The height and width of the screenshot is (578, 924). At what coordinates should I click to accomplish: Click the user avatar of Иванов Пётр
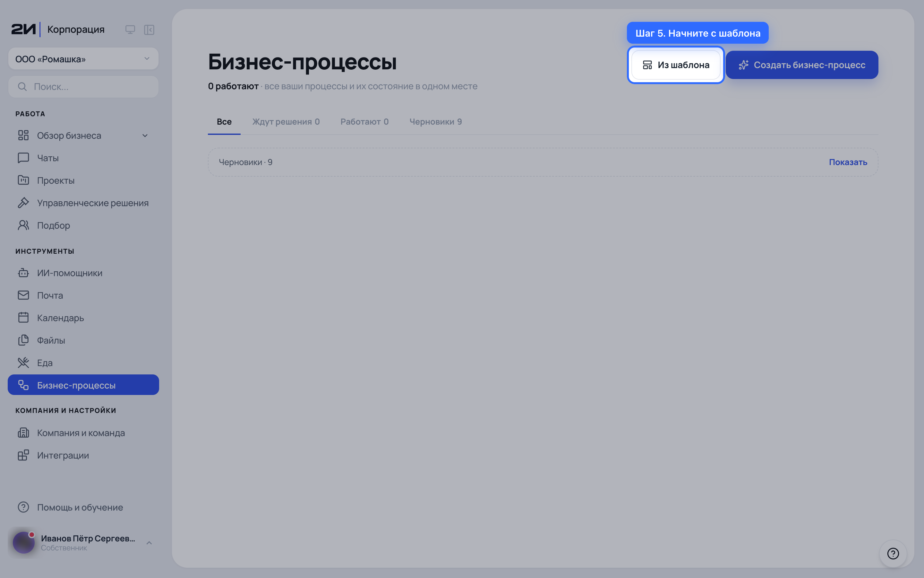(x=24, y=542)
